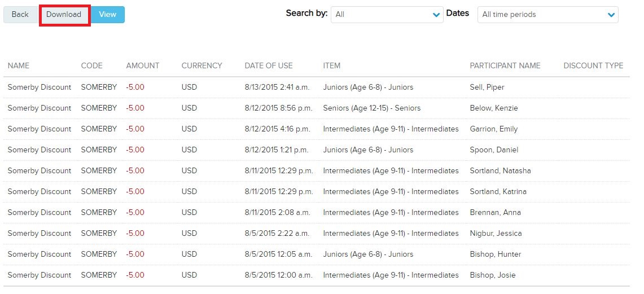The width and height of the screenshot is (644, 294).
Task: Click -5.00 amount in Piper Sell row
Action: pos(135,87)
